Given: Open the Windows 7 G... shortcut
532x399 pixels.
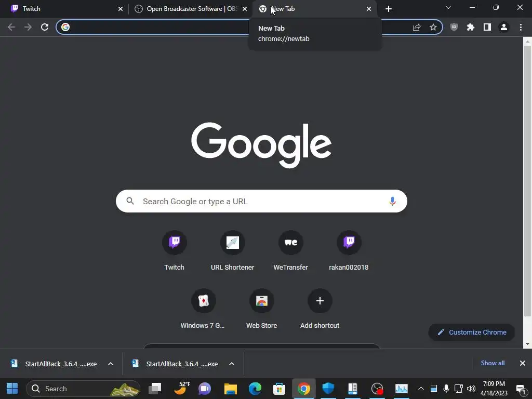Looking at the screenshot, I should [203, 309].
